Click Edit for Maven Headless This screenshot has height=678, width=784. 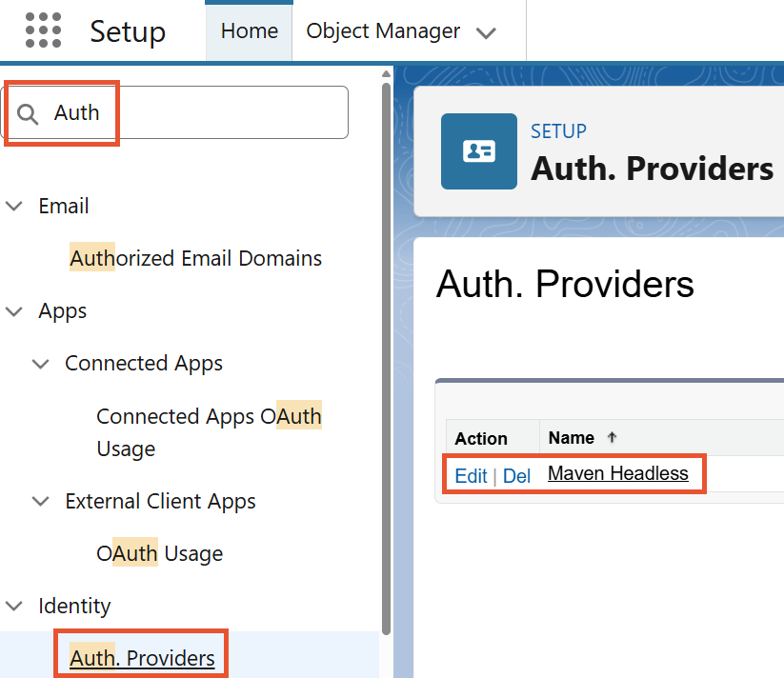(x=471, y=476)
